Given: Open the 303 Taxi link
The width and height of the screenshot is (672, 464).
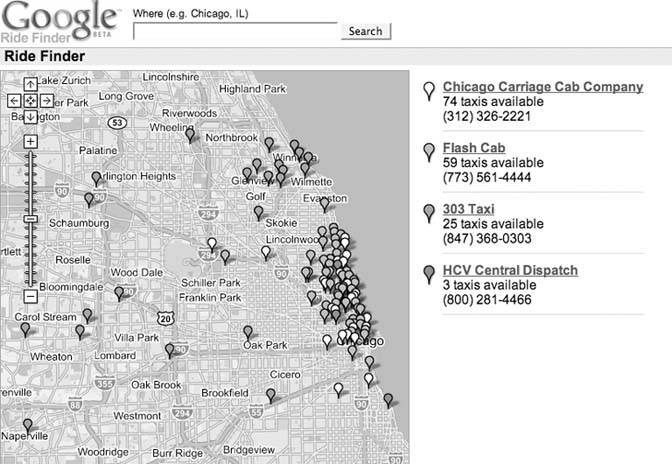Looking at the screenshot, I should click(x=468, y=209).
